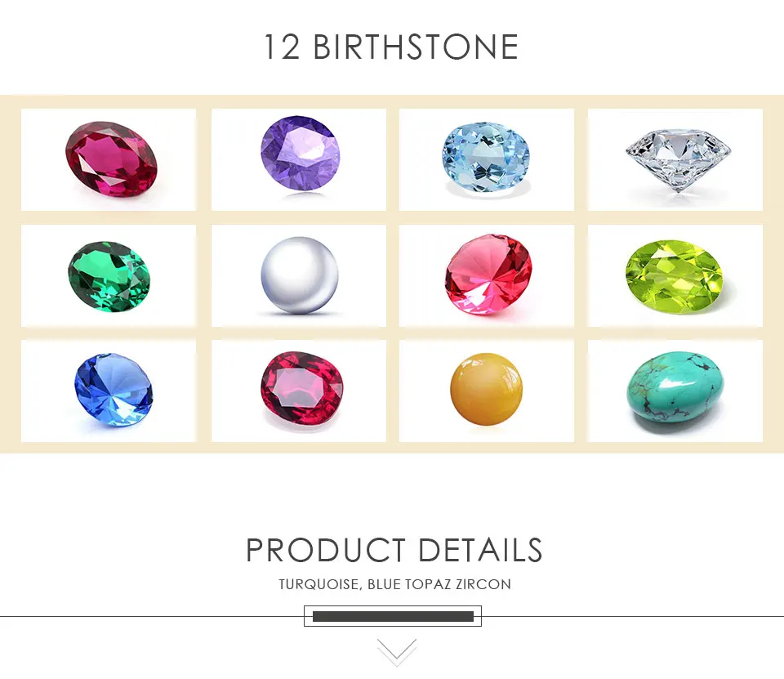Screen dimensions: 784x679
Task: Click the Turquoise, Blue Topaz Zircon subtitle
Action: (x=395, y=584)
